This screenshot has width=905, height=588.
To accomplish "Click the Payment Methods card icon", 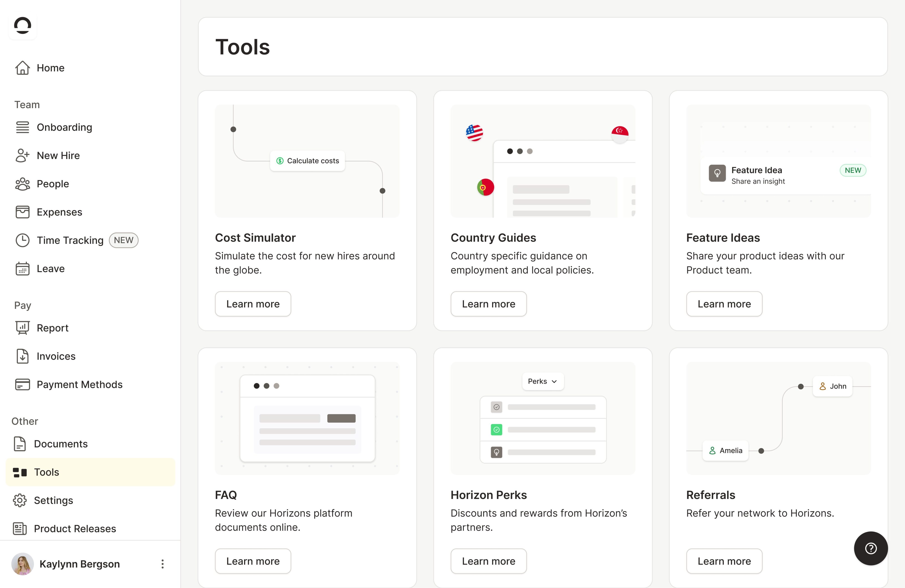I will coord(22,385).
